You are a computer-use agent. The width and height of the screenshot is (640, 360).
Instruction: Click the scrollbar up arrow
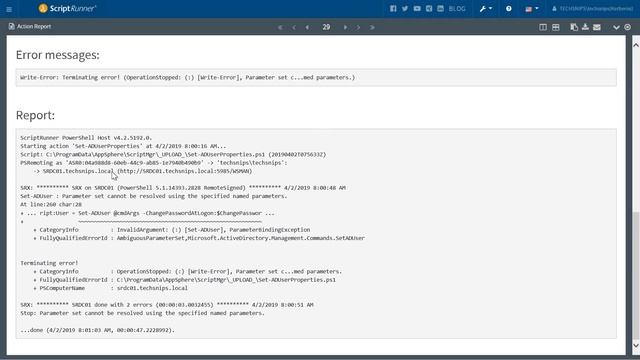pyautogui.click(x=636, y=45)
